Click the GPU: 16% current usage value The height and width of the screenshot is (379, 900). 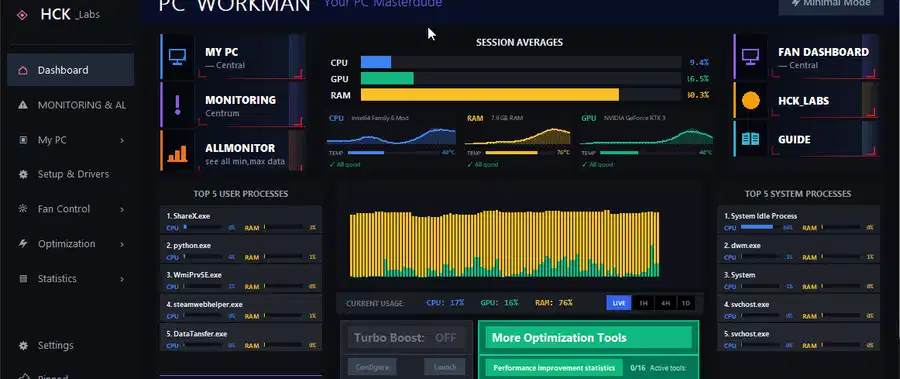(x=499, y=303)
